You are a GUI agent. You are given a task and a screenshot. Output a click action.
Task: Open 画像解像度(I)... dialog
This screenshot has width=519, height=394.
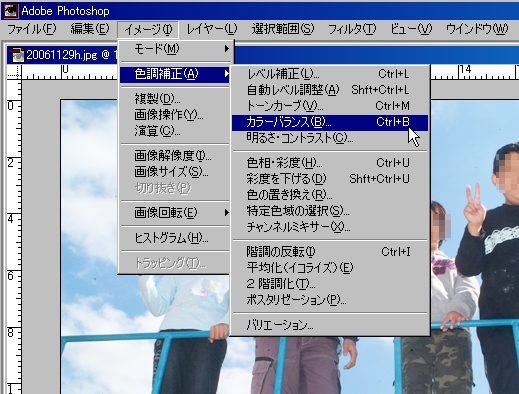point(175,156)
